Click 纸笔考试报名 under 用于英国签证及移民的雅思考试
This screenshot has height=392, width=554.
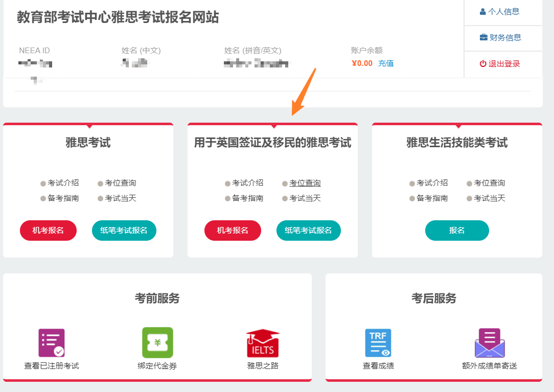pyautogui.click(x=309, y=230)
